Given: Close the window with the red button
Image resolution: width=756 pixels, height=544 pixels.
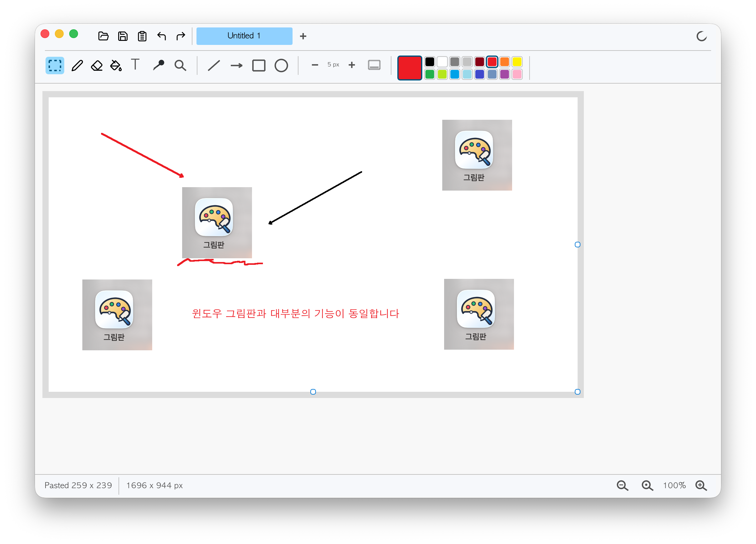Looking at the screenshot, I should pos(45,34).
